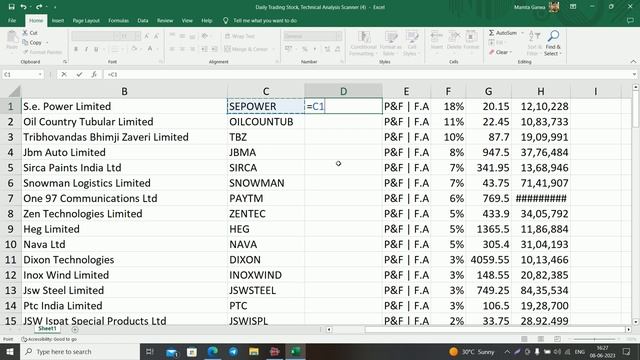Open Insert Function fx dialog
The width and height of the screenshot is (640, 360).
click(x=94, y=74)
